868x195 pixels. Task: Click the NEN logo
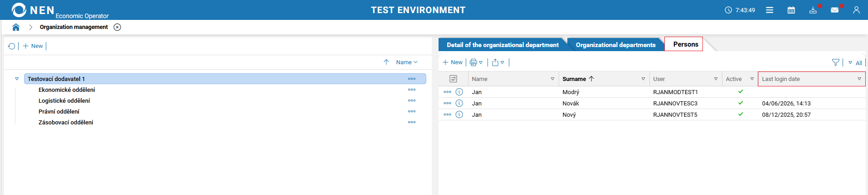click(x=33, y=10)
